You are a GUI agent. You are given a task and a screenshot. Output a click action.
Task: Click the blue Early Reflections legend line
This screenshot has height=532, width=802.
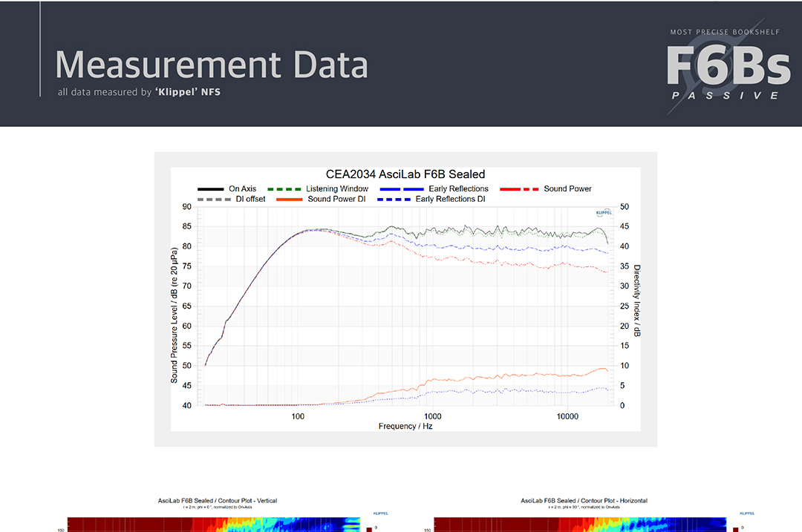pyautogui.click(x=402, y=189)
